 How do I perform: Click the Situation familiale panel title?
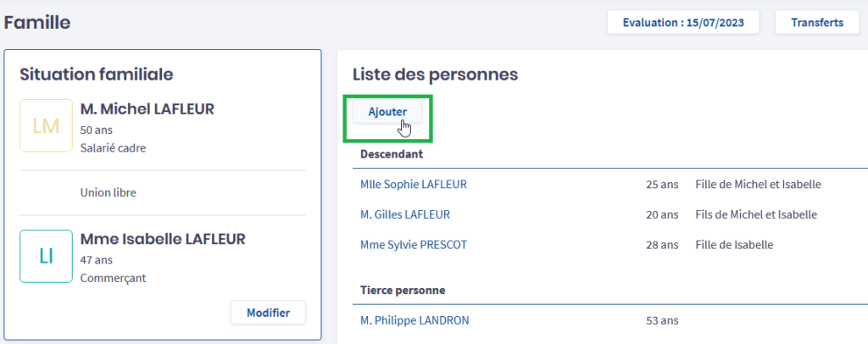coord(96,75)
